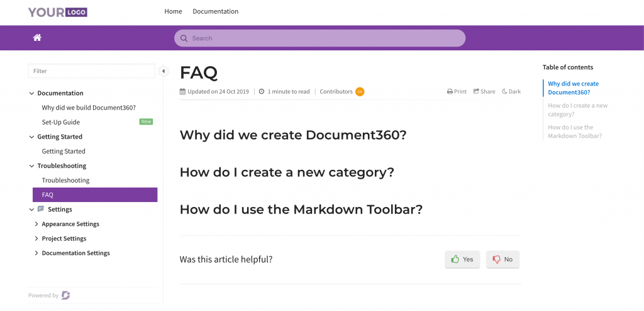The image size is (644, 311).
Task: Jump to How do I create a new category
Action: 578,110
